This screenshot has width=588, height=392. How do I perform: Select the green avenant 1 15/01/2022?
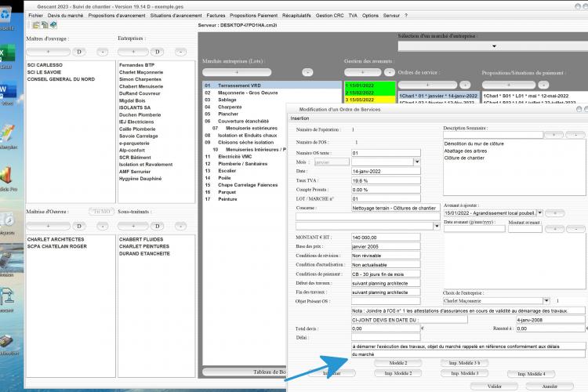pos(370,85)
